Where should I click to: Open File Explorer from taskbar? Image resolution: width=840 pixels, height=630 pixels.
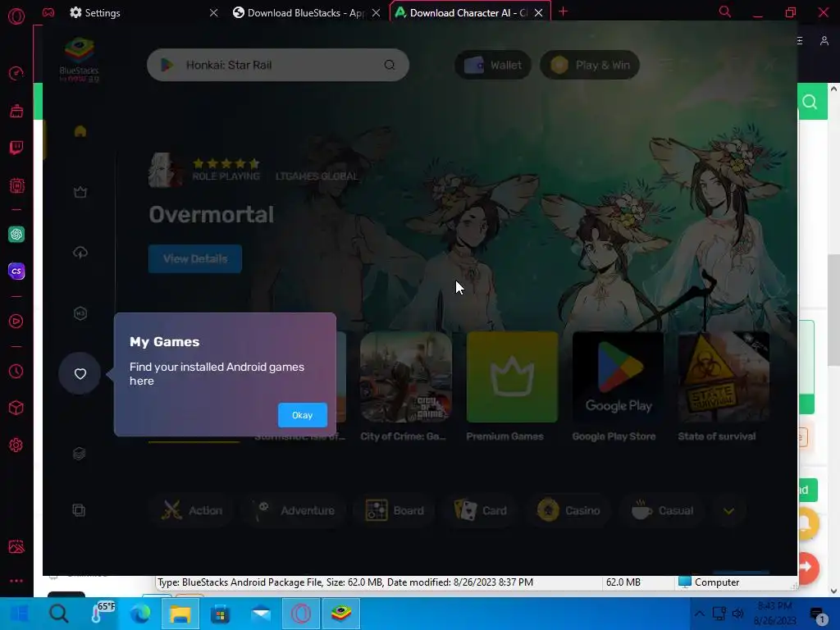click(180, 614)
